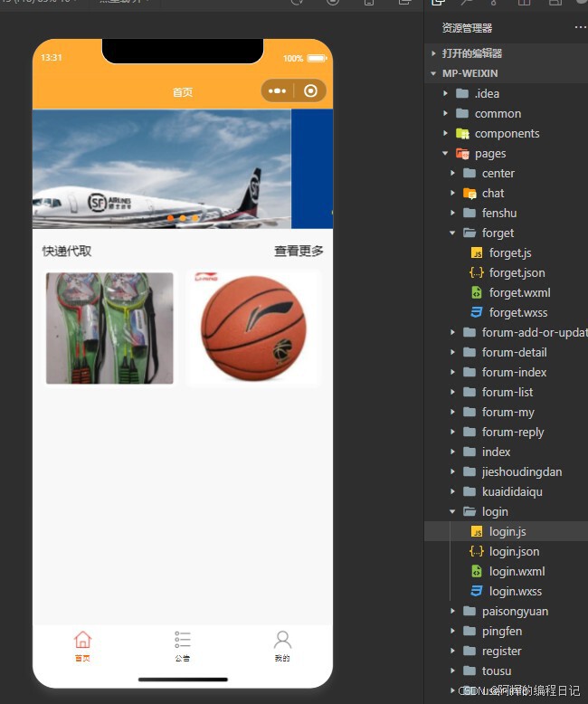588x704 pixels.
Task: Open login.wxml file
Action: pyautogui.click(x=506, y=571)
